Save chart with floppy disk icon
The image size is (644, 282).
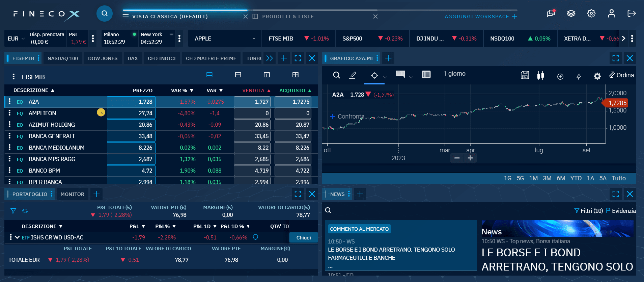tap(525, 75)
